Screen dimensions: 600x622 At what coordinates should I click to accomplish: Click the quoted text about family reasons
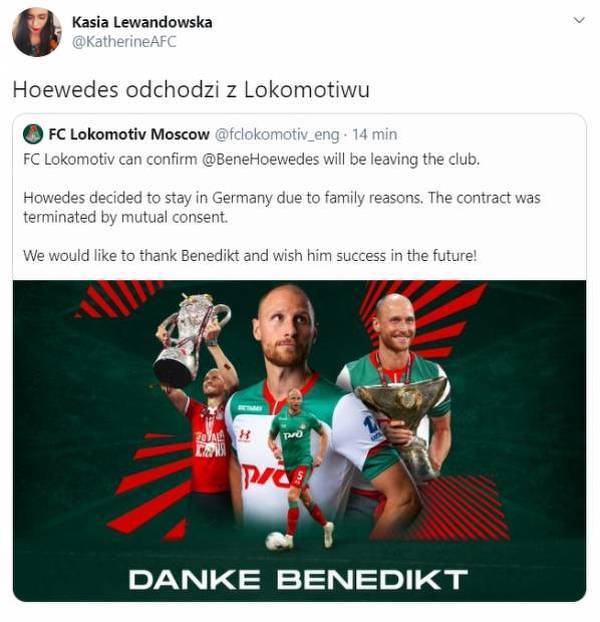[x=282, y=207]
